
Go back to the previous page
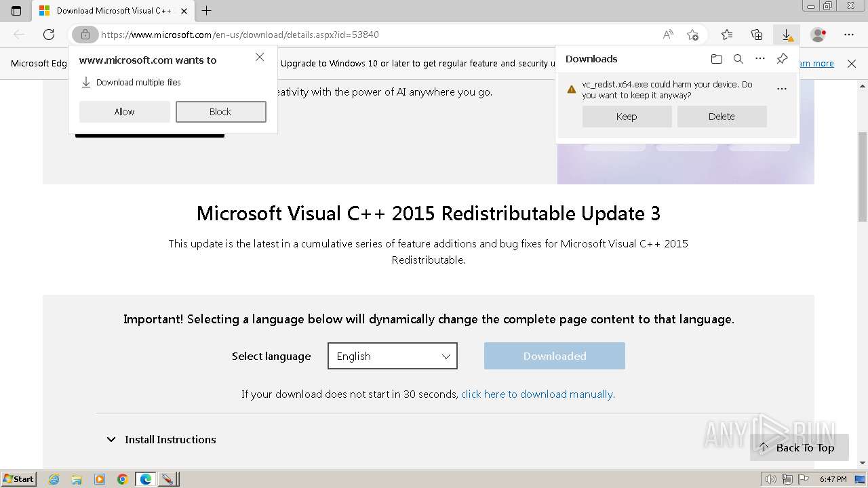(x=19, y=35)
